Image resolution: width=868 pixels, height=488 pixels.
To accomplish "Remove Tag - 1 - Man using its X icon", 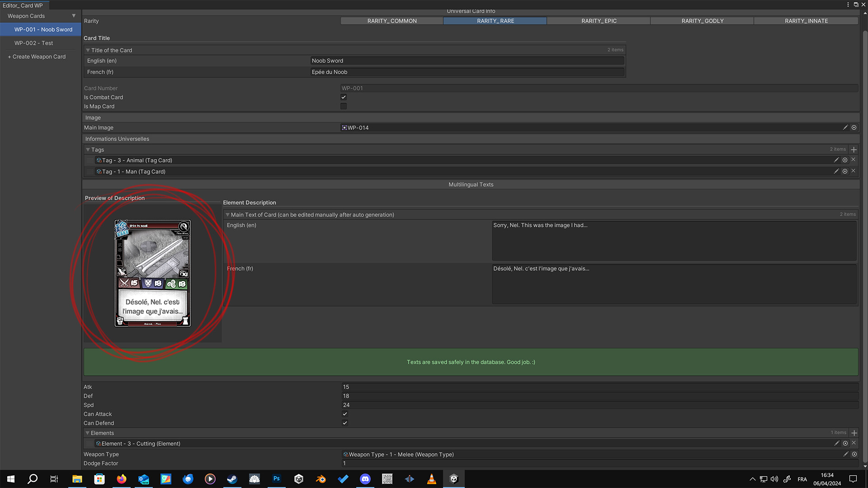I will [854, 171].
